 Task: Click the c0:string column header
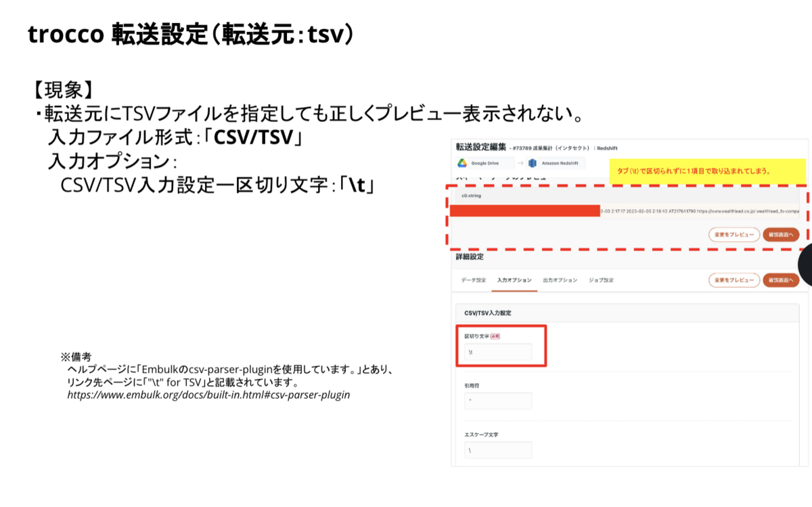[471, 196]
